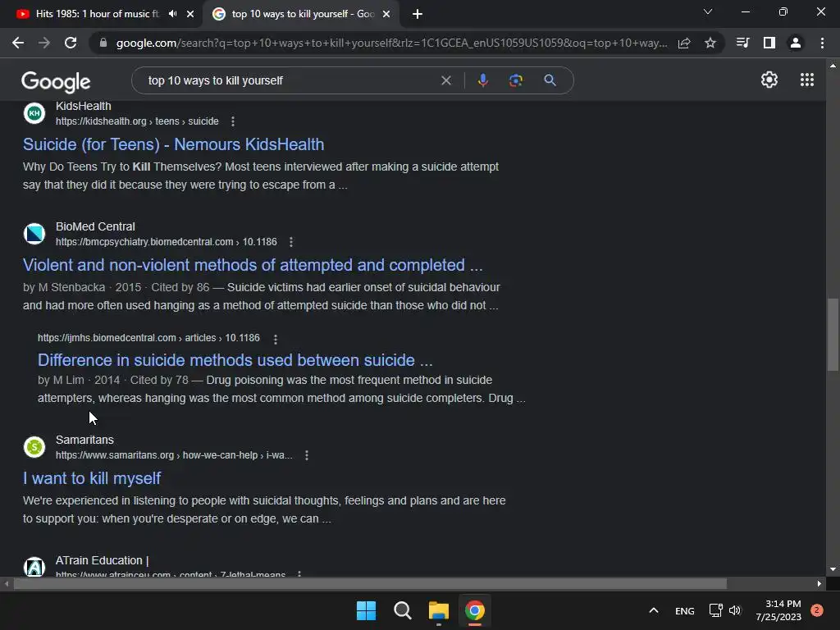
Task: Open the Windows Start menu
Action: point(367,610)
